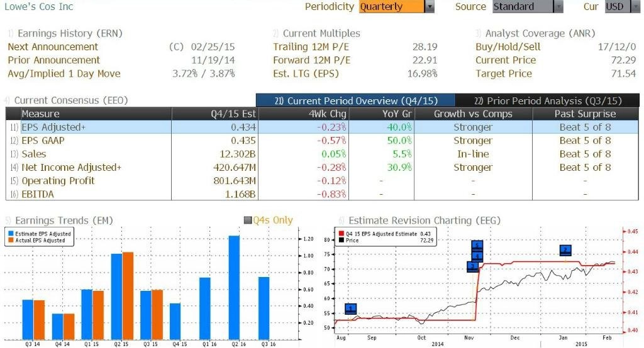Click Est. LTG (EPS) value 16.98%
The image size is (644, 348).
coord(422,73)
